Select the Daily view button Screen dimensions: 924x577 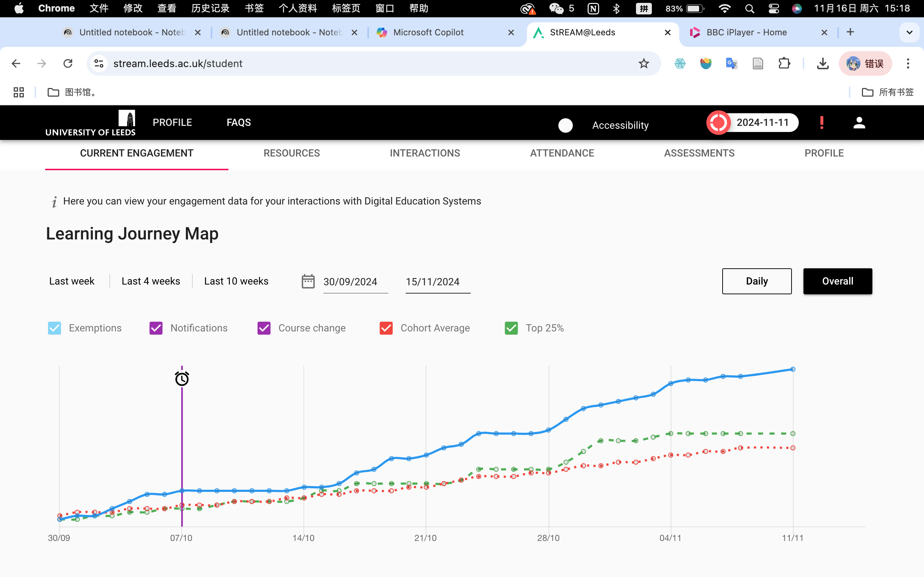[757, 281]
